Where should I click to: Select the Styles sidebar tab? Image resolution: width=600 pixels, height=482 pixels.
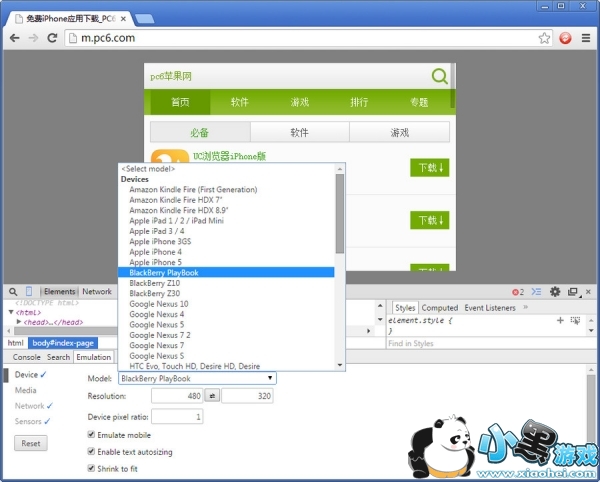pyautogui.click(x=405, y=308)
